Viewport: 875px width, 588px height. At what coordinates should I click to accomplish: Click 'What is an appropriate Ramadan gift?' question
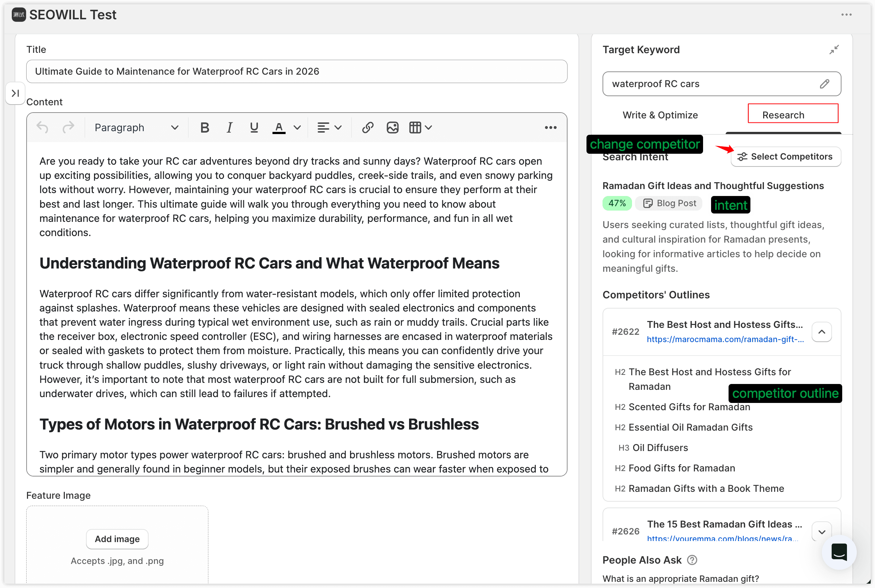[x=680, y=578]
